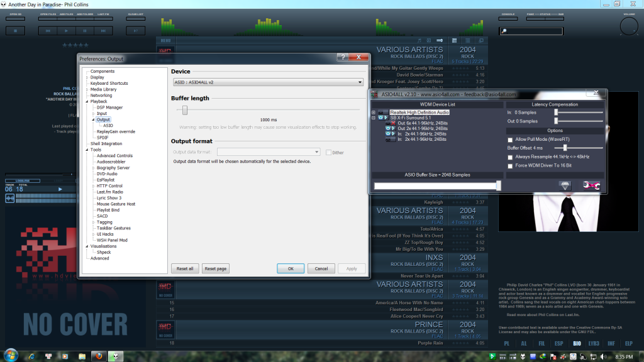The image size is (644, 362).
Task: Expand Biography Server tree node
Action: [x=93, y=168]
